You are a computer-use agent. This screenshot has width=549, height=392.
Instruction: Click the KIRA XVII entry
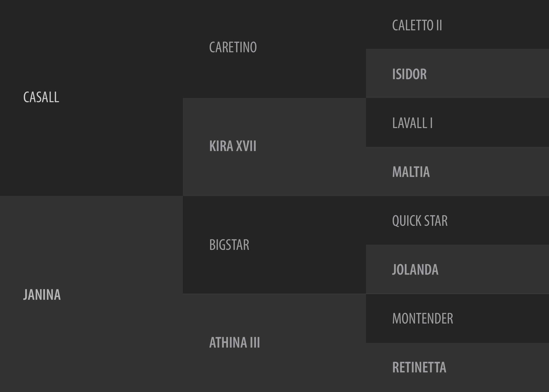233,146
